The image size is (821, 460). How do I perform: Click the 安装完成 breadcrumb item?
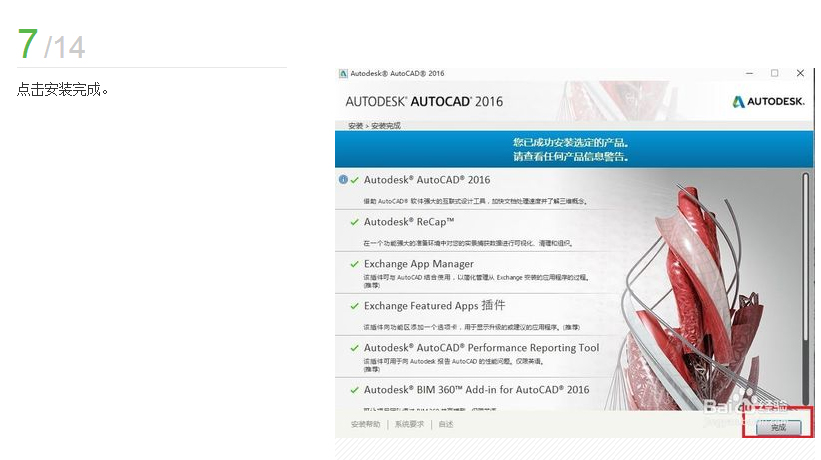[386, 126]
